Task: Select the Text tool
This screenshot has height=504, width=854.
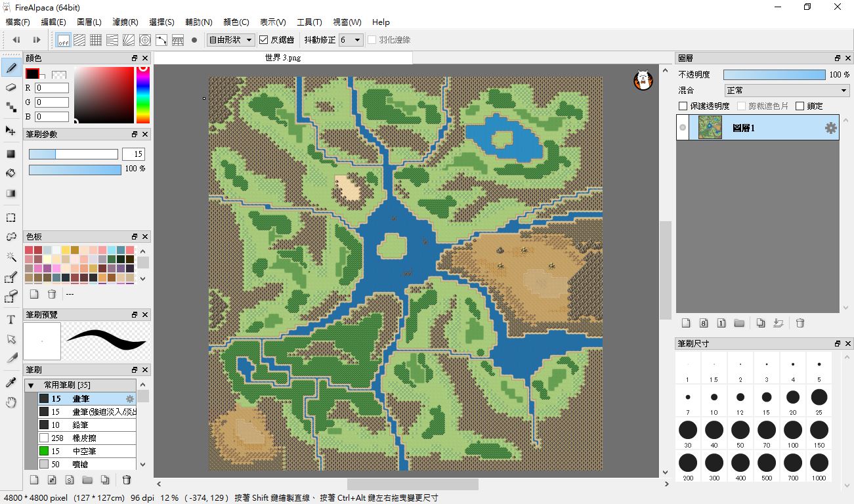Action: (11, 320)
